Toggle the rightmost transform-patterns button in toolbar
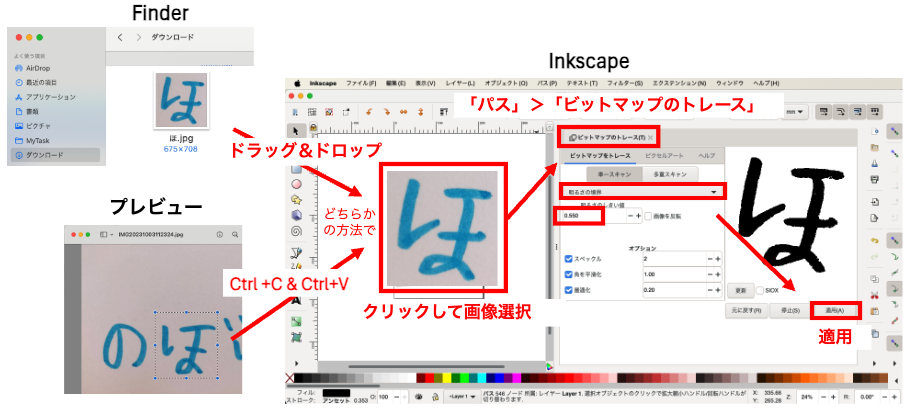Screen dimensions: 917x410 pos(875,111)
